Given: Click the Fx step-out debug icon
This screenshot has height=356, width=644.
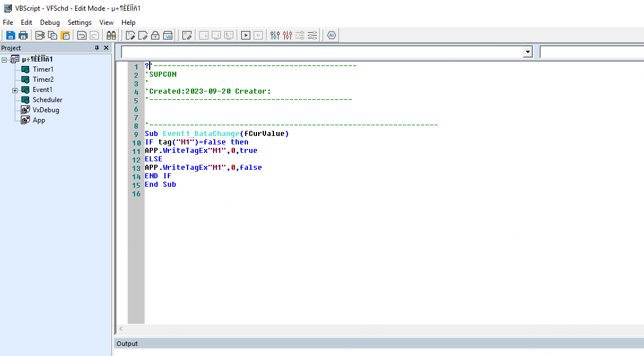Looking at the screenshot, I should tap(229, 36).
